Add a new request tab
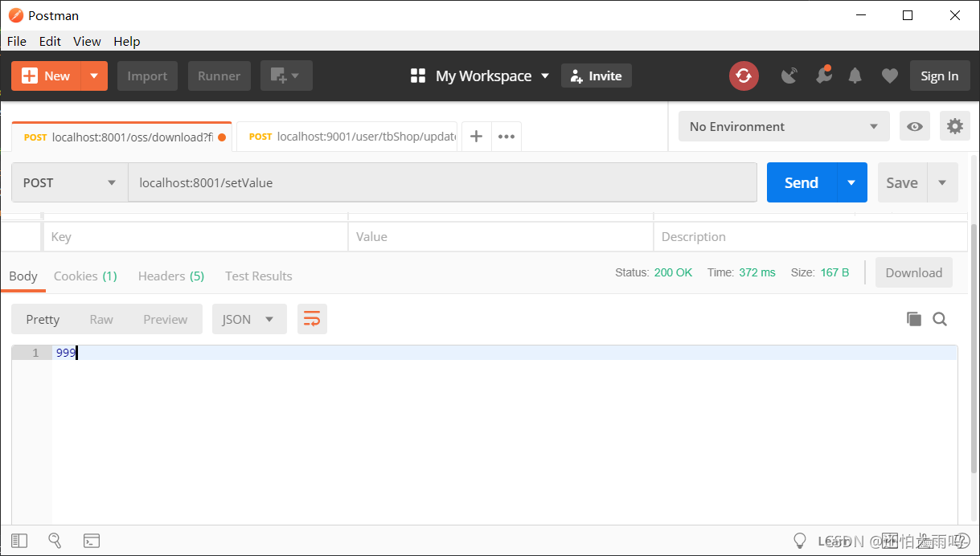This screenshot has height=556, width=980. (x=476, y=137)
